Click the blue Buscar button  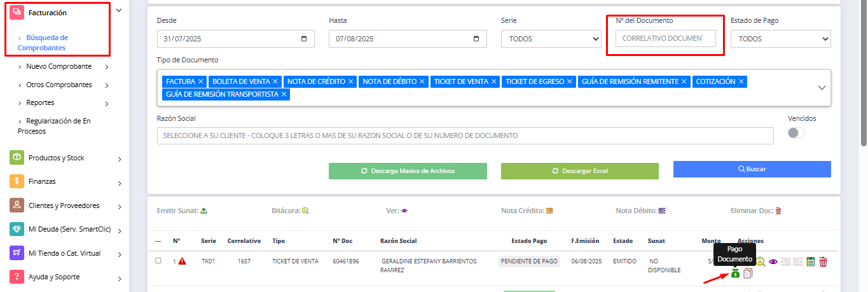pyautogui.click(x=752, y=169)
